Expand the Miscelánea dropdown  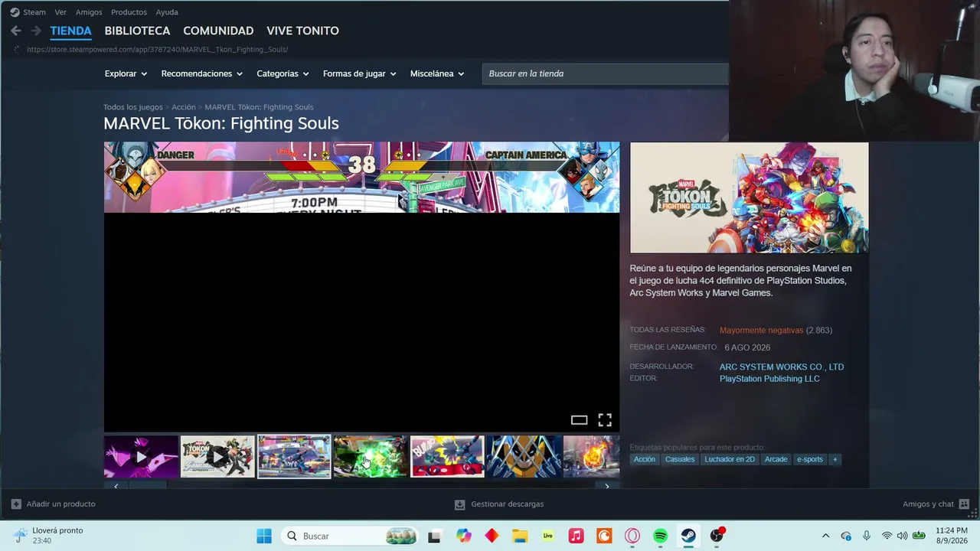(x=437, y=73)
